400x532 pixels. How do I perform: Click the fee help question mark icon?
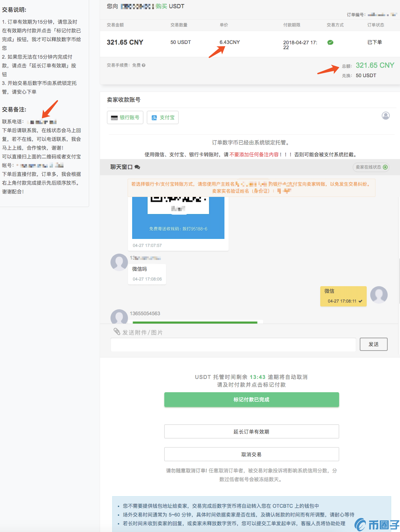tap(143, 65)
